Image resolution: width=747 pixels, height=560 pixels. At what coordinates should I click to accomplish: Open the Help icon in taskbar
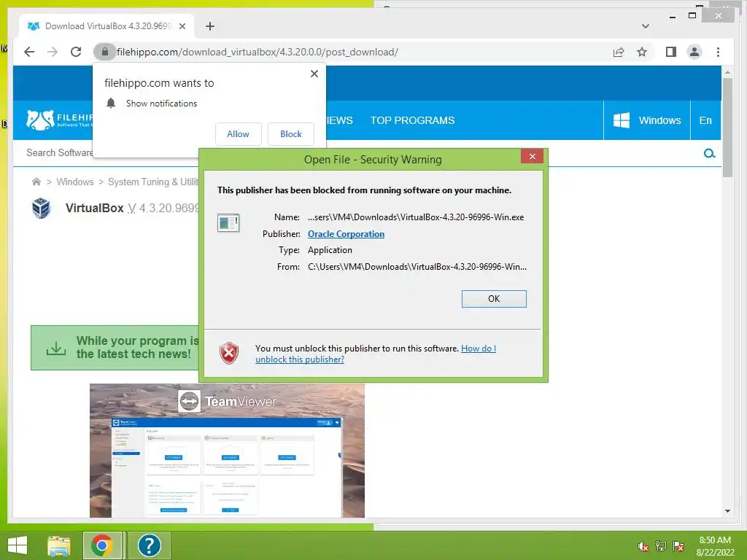149,545
